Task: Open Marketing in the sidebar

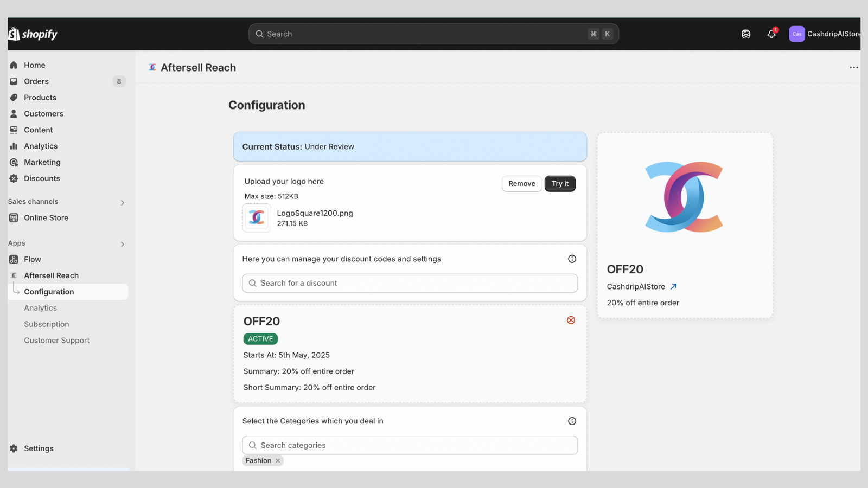Action: [x=42, y=162]
